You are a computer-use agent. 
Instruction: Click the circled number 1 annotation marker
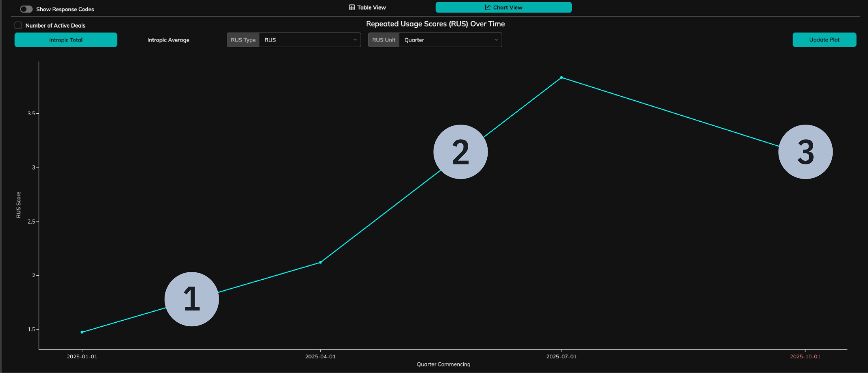192,299
